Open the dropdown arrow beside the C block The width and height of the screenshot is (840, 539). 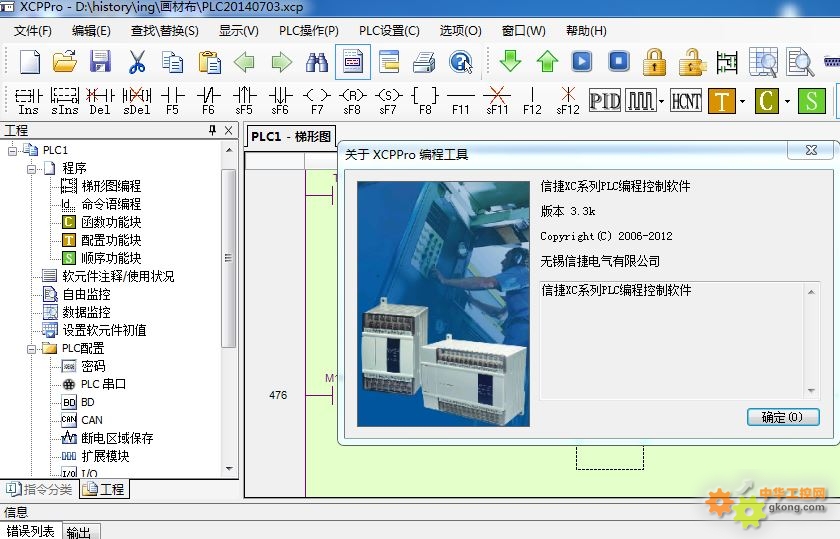click(787, 101)
